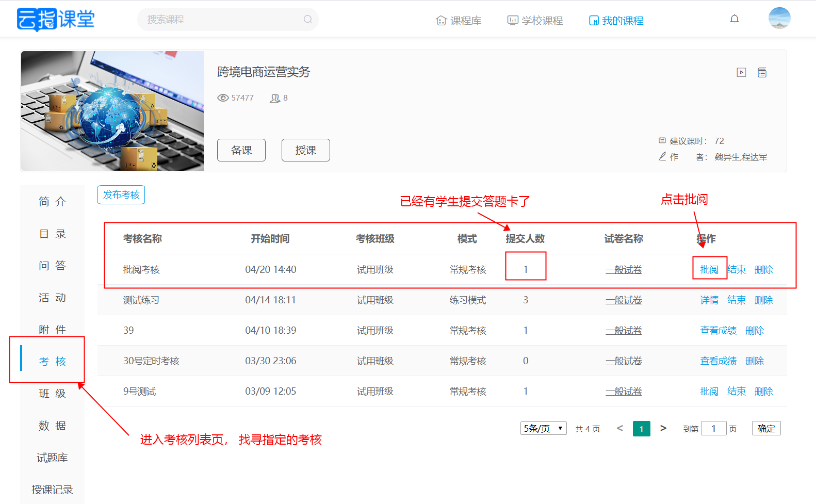The image size is (816, 504).
Task: Click the user avatar picture
Action: pos(779,18)
